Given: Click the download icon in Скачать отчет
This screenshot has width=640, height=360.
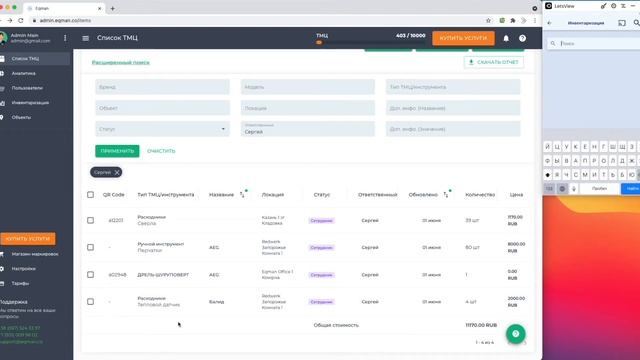Looking at the screenshot, I should pos(471,62).
